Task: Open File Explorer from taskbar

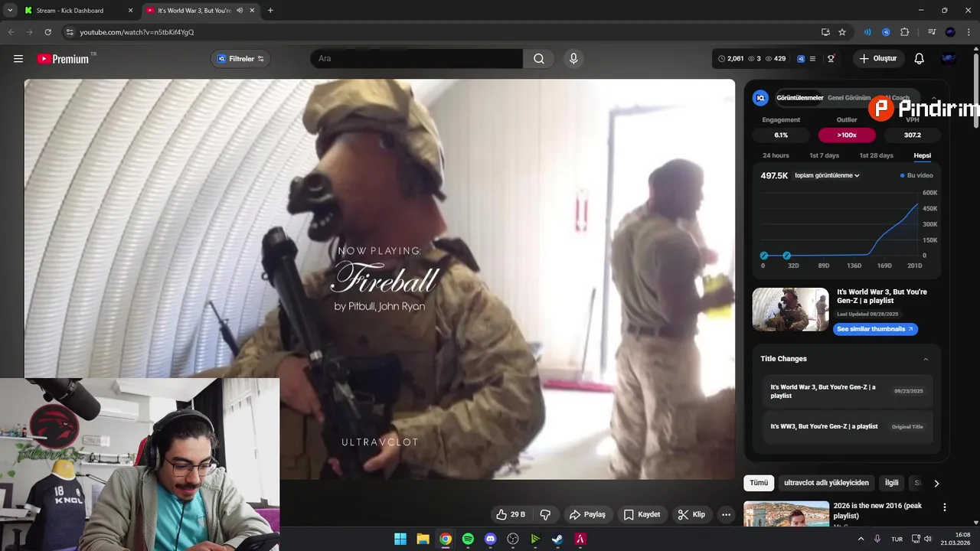Action: (423, 539)
